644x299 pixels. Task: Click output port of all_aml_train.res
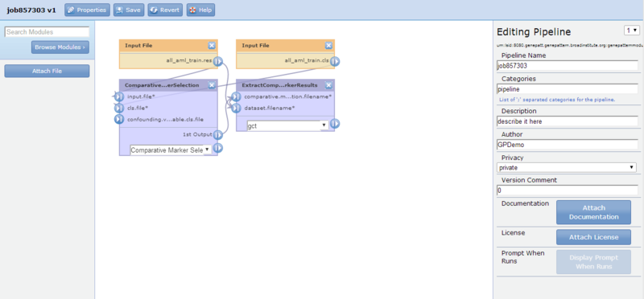click(x=217, y=62)
